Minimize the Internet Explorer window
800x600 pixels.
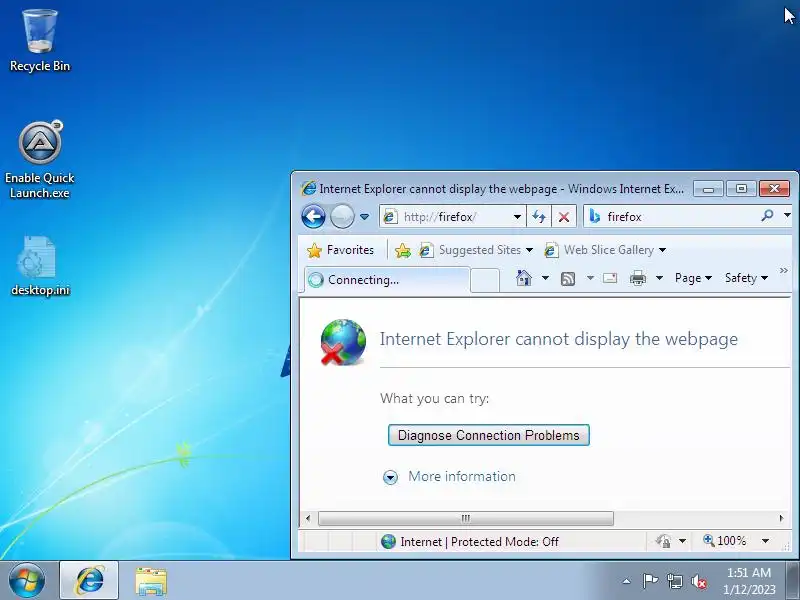[x=708, y=188]
